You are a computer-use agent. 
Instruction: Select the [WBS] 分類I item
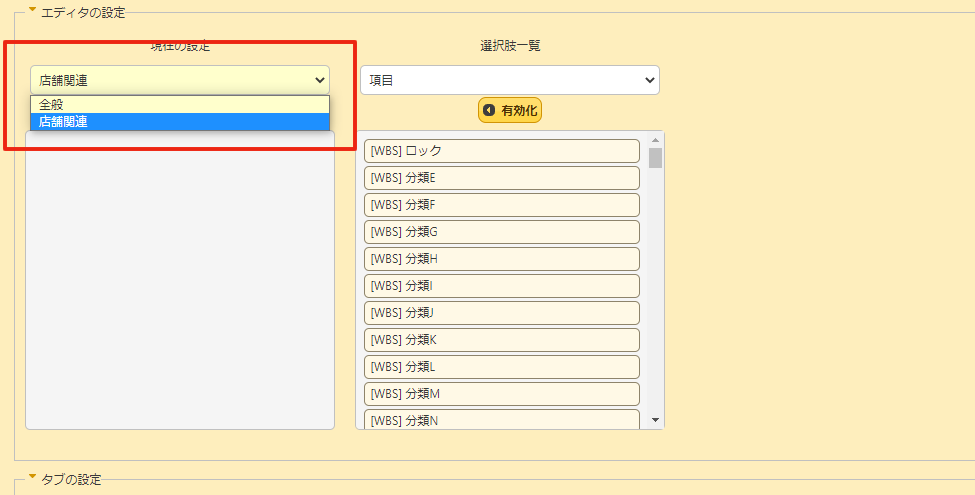[502, 286]
